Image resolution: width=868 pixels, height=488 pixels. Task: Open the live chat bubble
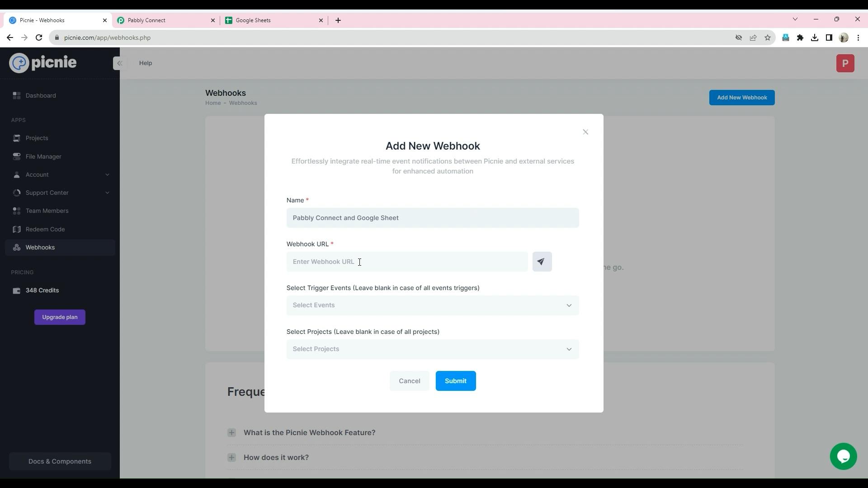843,456
